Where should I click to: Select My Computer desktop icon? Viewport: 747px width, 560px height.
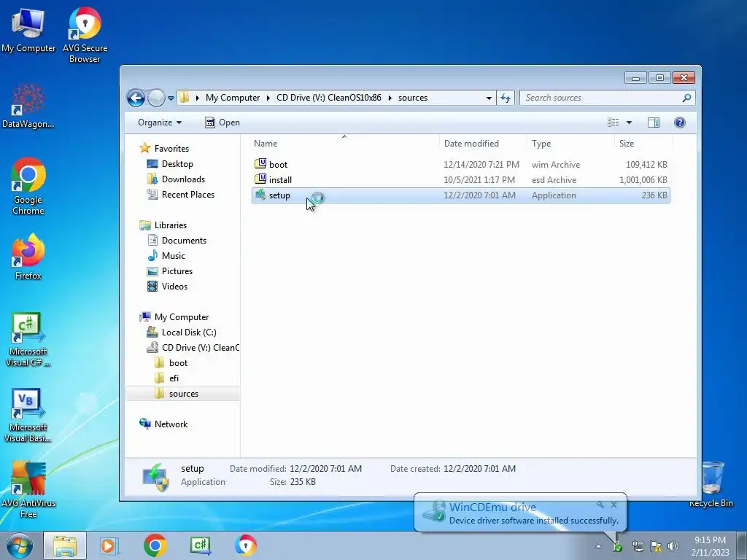[x=28, y=31]
